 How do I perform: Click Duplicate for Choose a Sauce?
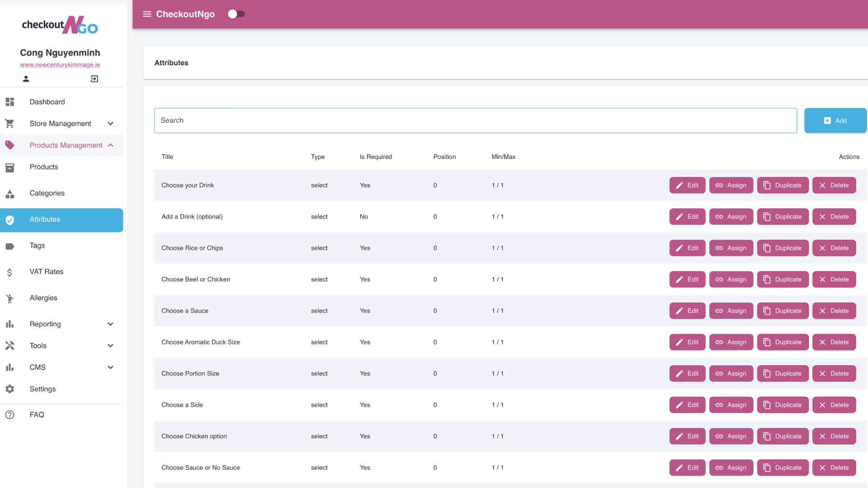click(783, 311)
